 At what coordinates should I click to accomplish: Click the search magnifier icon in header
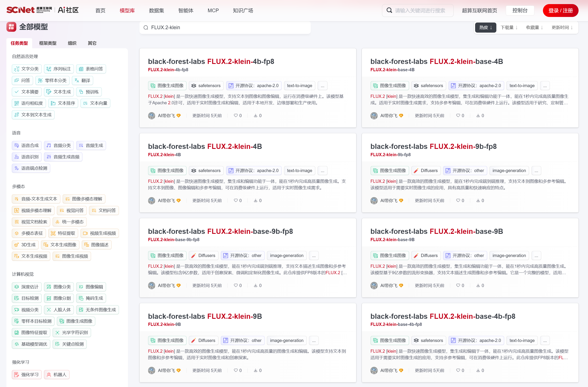coord(389,10)
